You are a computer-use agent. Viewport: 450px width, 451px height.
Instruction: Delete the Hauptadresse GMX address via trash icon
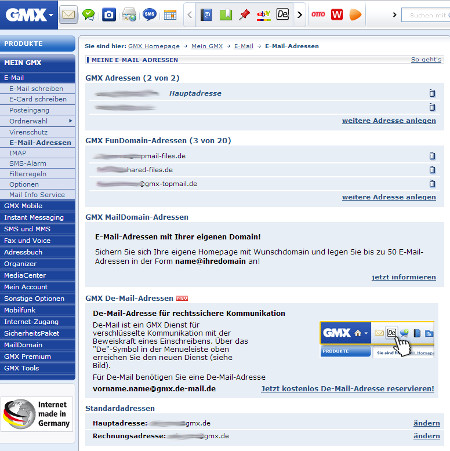click(432, 93)
